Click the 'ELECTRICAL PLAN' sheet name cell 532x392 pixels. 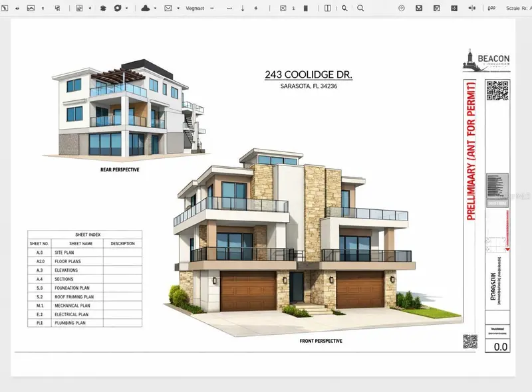pyautogui.click(x=77, y=314)
